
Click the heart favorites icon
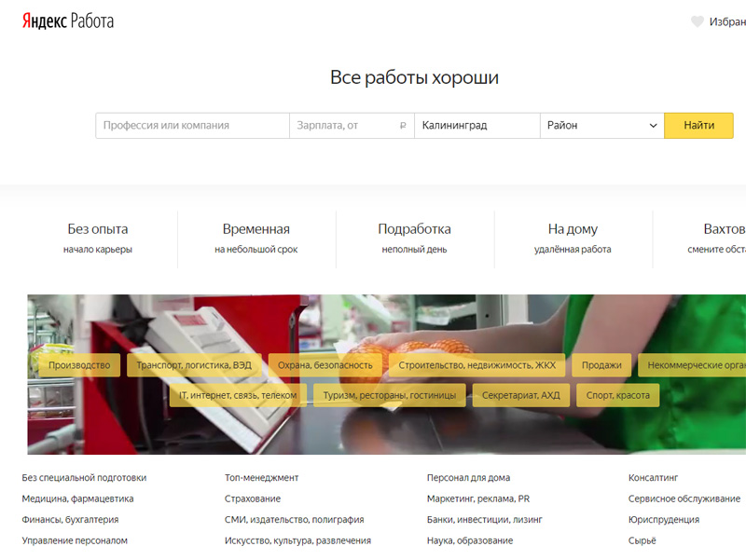(x=697, y=21)
